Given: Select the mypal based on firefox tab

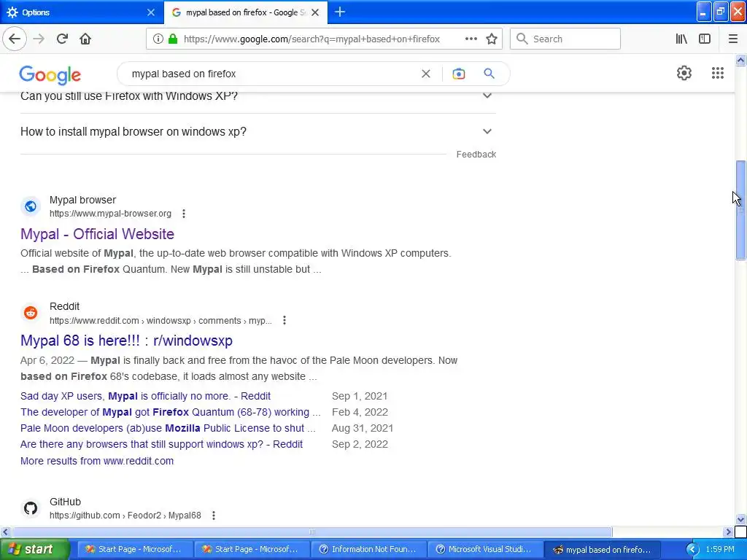Looking at the screenshot, I should [245, 12].
